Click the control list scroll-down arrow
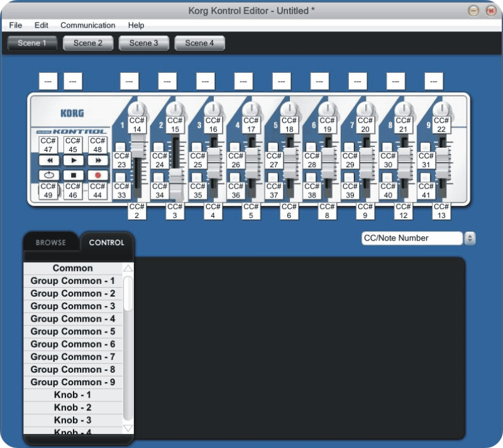Image resolution: width=503 pixels, height=448 pixels. [128, 429]
